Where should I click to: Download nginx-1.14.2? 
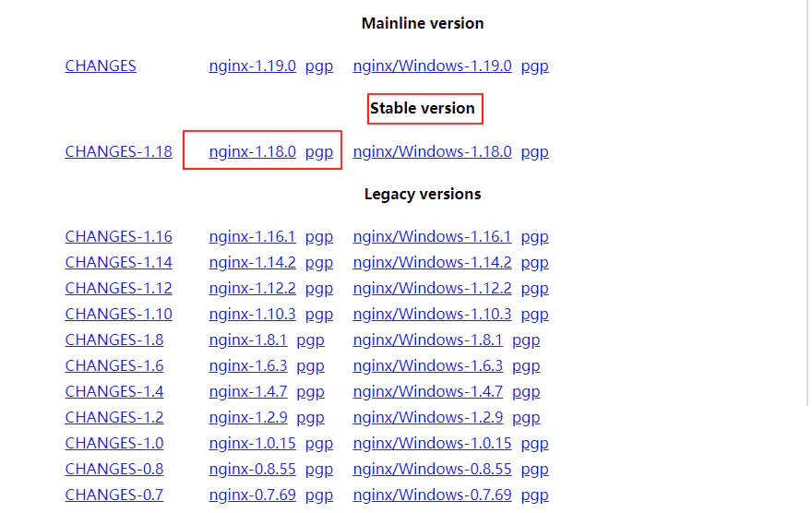[252, 262]
